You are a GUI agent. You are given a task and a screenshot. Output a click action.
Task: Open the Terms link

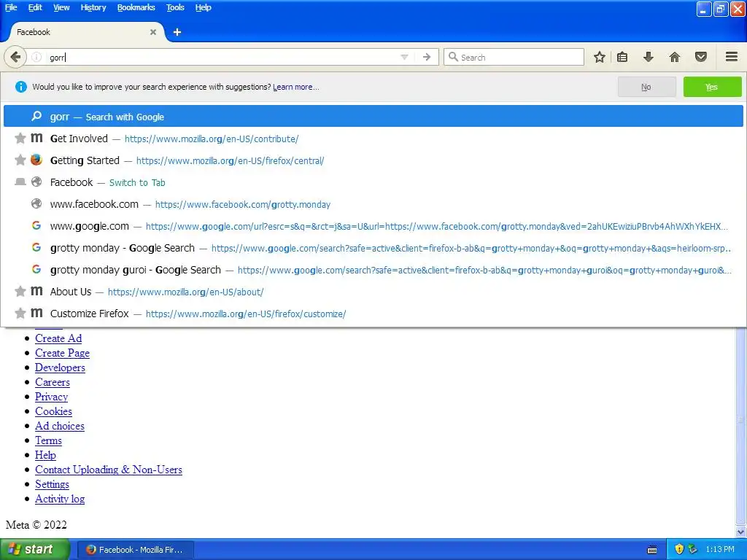[48, 440]
